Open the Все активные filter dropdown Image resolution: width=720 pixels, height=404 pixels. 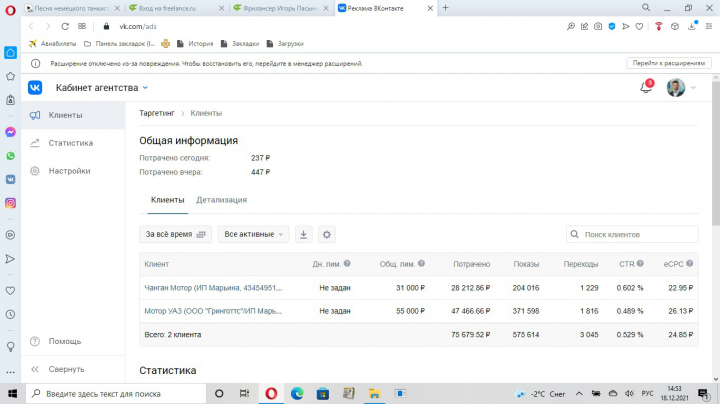(x=253, y=234)
